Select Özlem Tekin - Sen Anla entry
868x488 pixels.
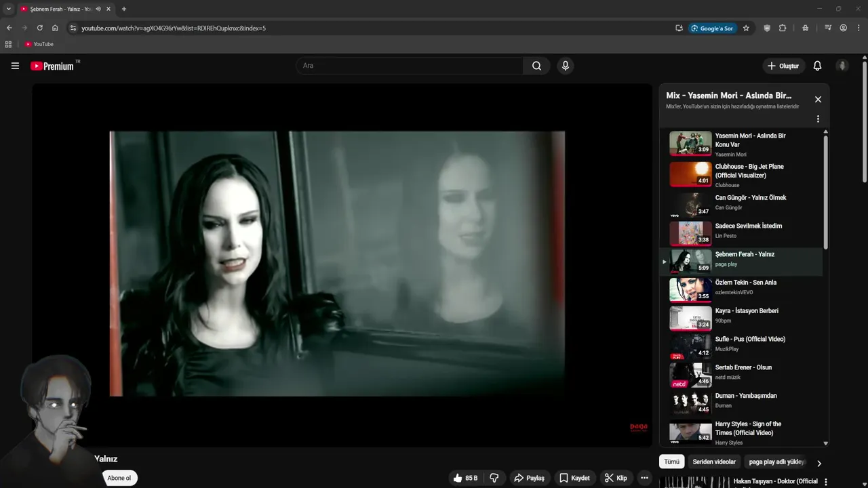(741, 289)
